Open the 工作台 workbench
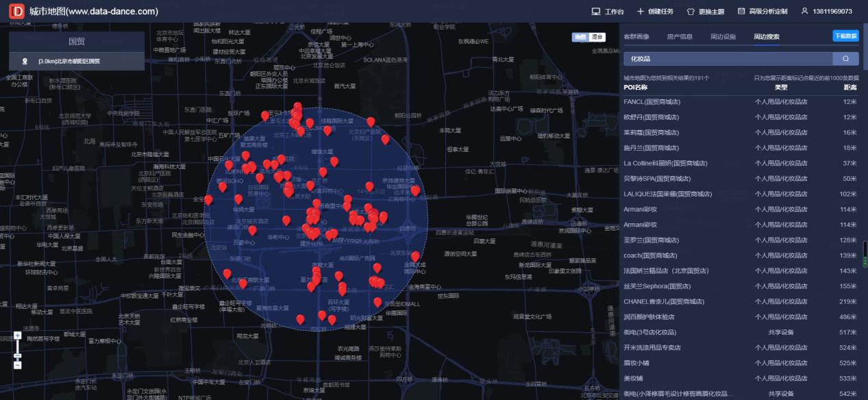The width and height of the screenshot is (868, 400). (615, 12)
